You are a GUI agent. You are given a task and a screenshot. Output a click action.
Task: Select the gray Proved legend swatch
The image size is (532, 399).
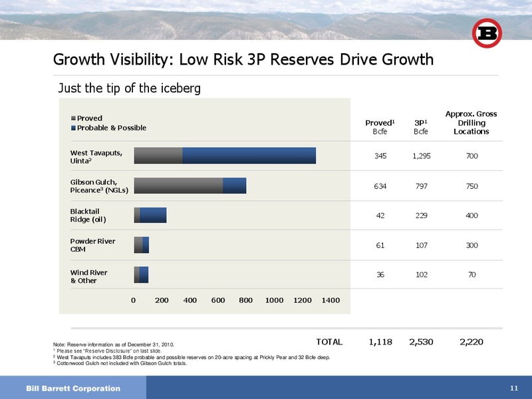[73, 118]
